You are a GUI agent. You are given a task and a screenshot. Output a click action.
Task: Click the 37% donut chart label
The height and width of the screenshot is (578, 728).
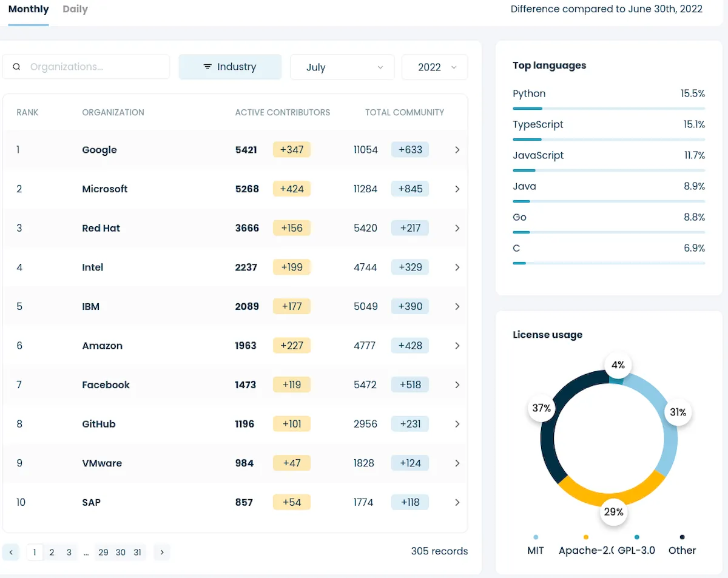[541, 409]
